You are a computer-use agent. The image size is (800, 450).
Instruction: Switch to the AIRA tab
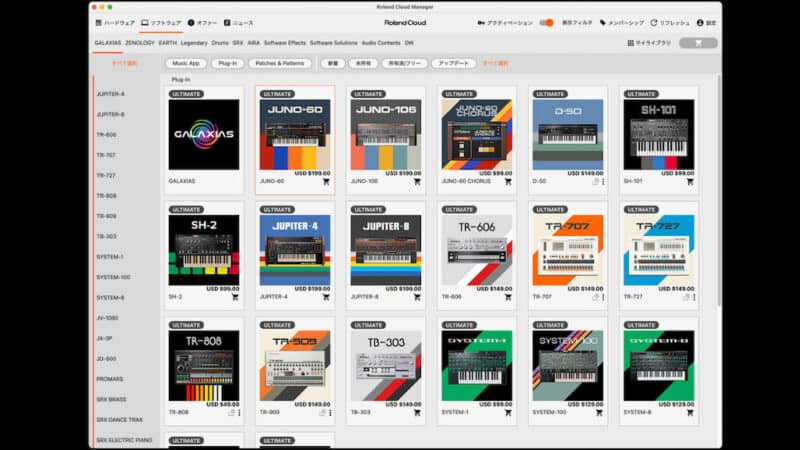[x=254, y=43]
